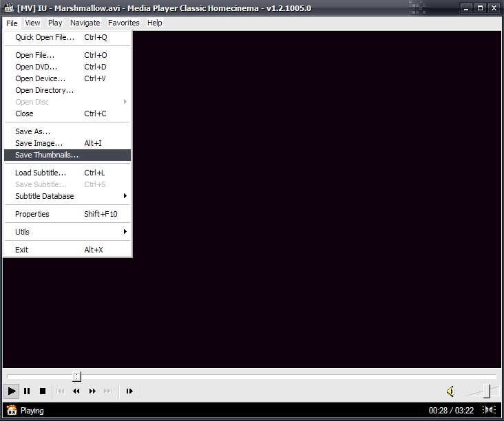Open the Navigate menu
The image size is (504, 421).
(85, 23)
